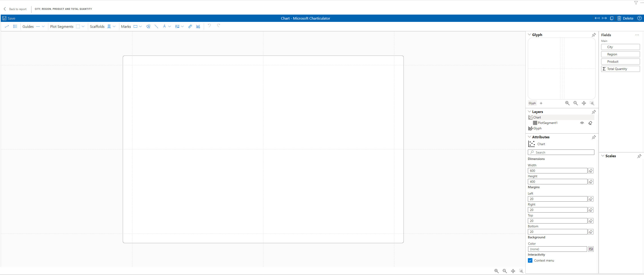Select the Glyph tab under preview
The width and height of the screenshot is (644, 275).
pos(532,103)
